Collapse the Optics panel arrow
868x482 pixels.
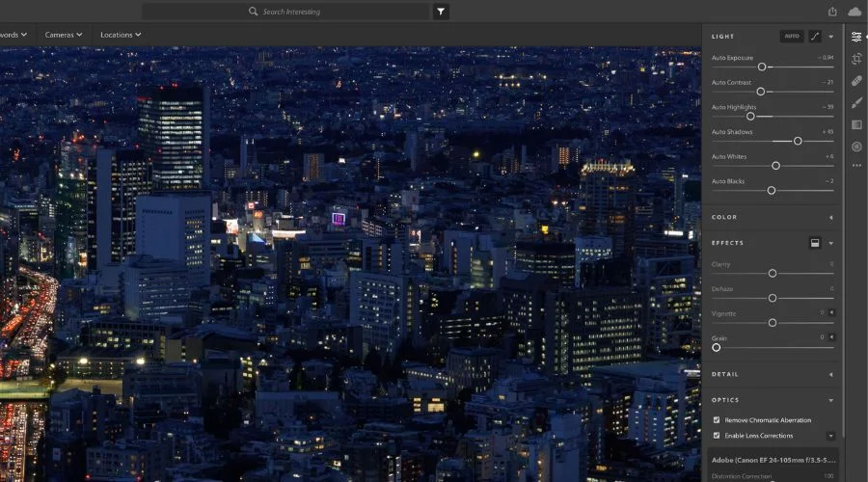click(x=831, y=400)
